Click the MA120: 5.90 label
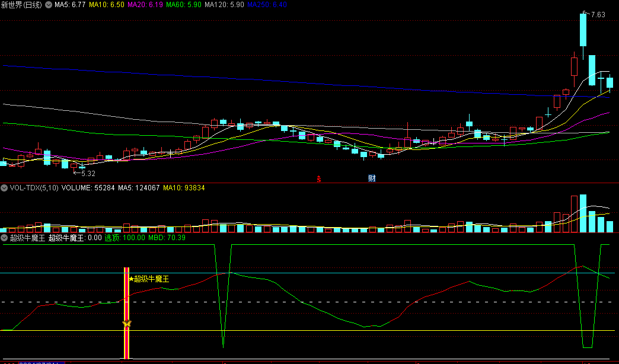 (224, 5)
